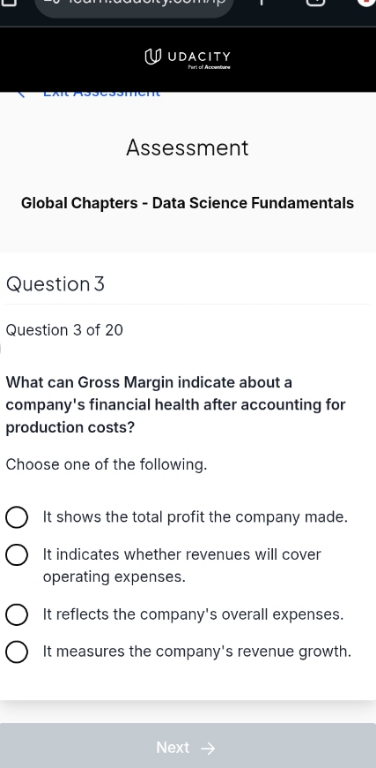This screenshot has height=768, width=376.
Task: Click the arrow icon on the Next button
Action: coord(208,748)
